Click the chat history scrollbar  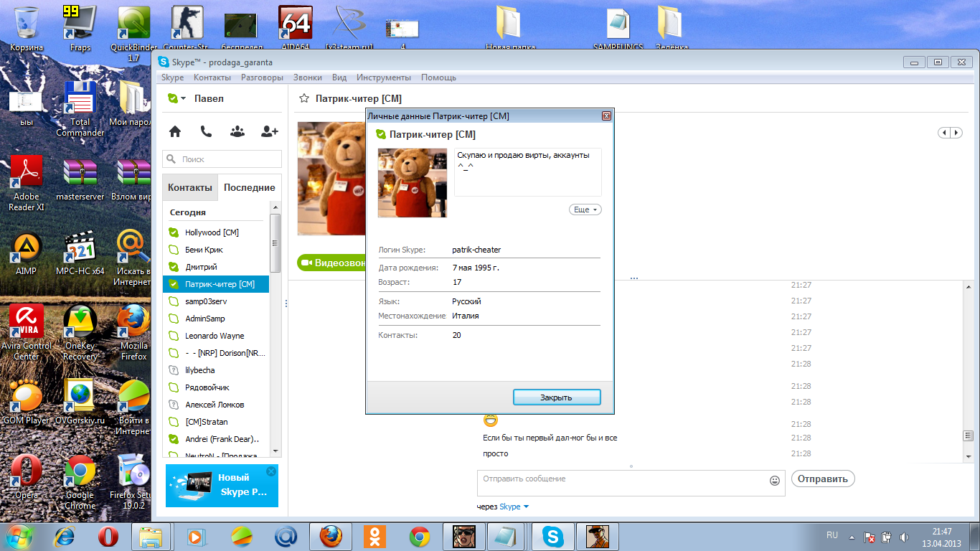pyautogui.click(x=968, y=435)
